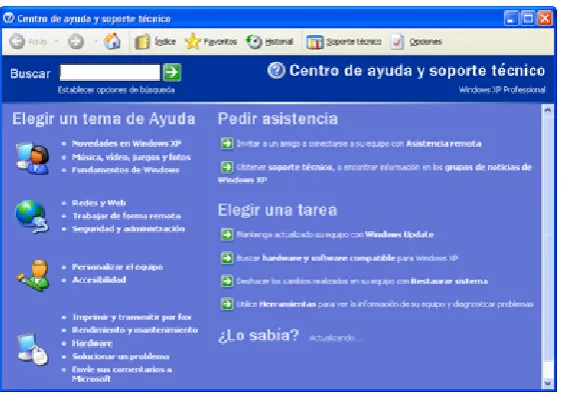Open Hardware help topic
Screen dimensions: 563x396
(x=92, y=343)
